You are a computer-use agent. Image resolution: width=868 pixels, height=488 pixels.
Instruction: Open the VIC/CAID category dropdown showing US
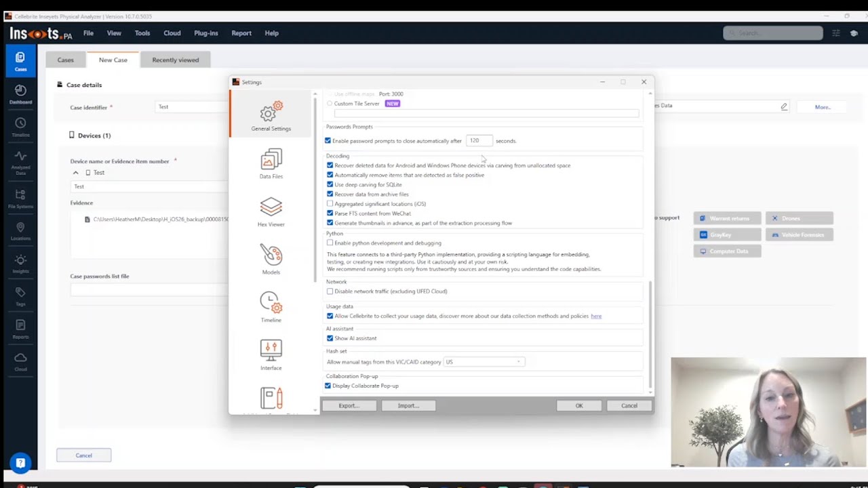pos(484,362)
